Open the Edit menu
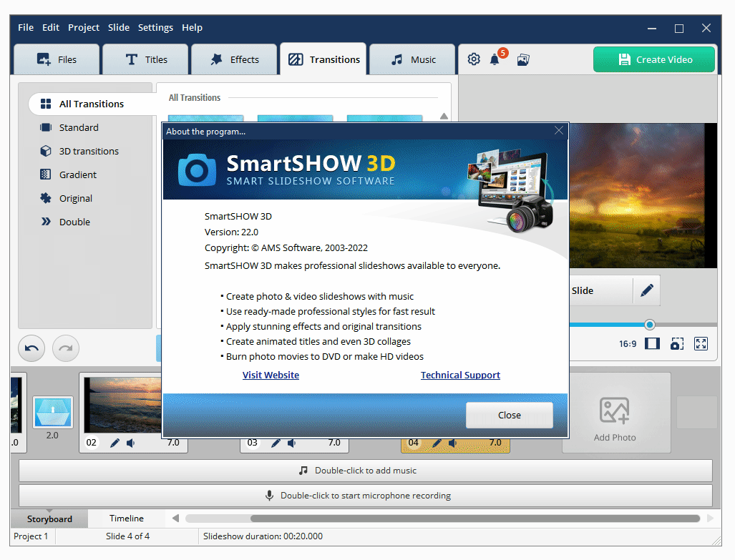This screenshot has width=735, height=560. click(x=51, y=28)
